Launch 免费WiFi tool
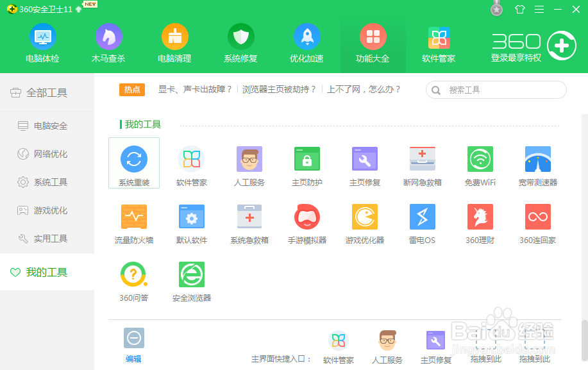Image resolution: width=588 pixels, height=370 pixels. 480,166
